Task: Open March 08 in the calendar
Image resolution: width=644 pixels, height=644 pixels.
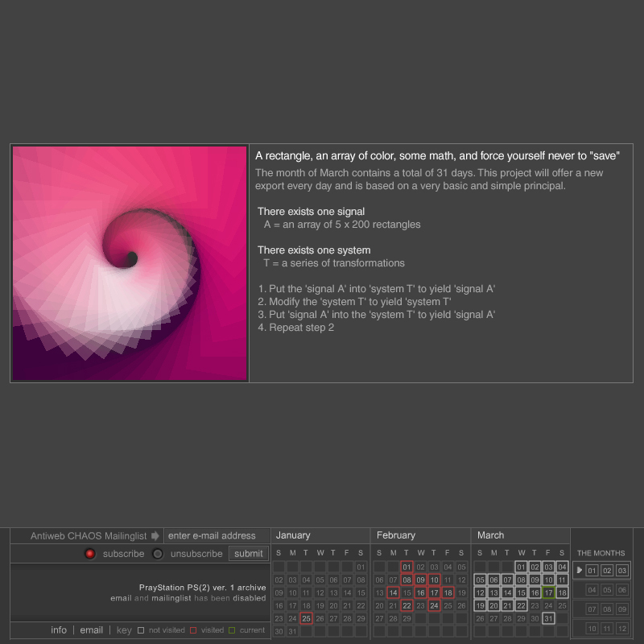Action: click(521, 580)
